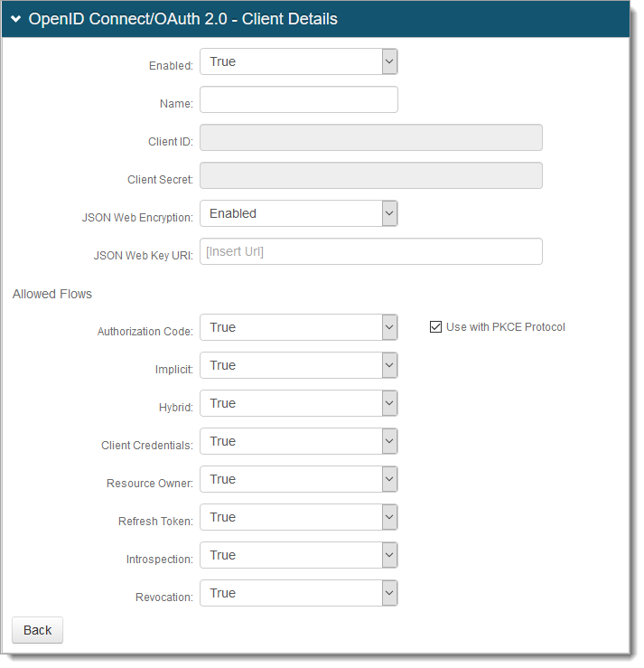Open the Revocation dropdown

(x=298, y=594)
